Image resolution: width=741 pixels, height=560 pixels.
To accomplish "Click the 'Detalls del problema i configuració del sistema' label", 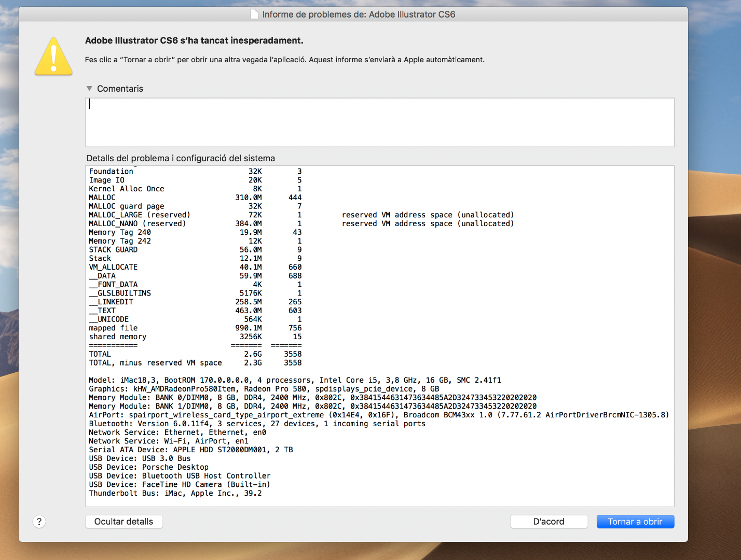I will [x=181, y=158].
